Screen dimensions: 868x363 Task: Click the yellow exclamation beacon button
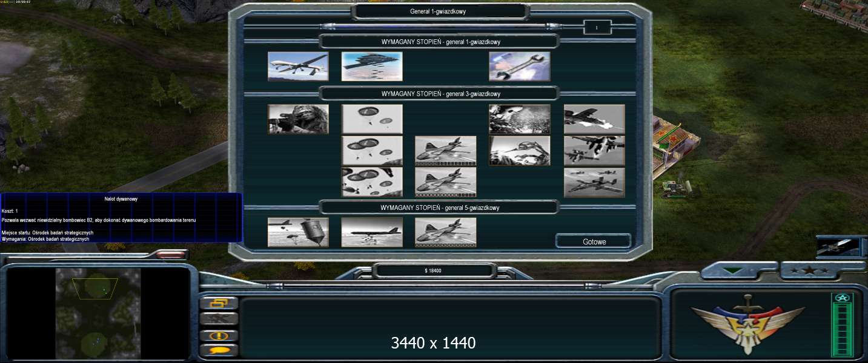click(219, 335)
